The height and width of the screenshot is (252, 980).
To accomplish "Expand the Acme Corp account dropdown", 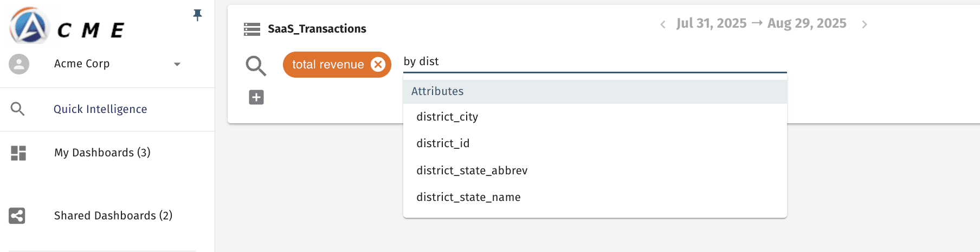I will point(177,64).
